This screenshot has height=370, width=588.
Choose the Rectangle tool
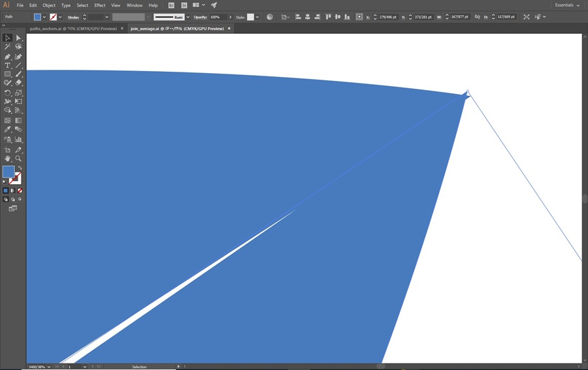pyautogui.click(x=7, y=74)
